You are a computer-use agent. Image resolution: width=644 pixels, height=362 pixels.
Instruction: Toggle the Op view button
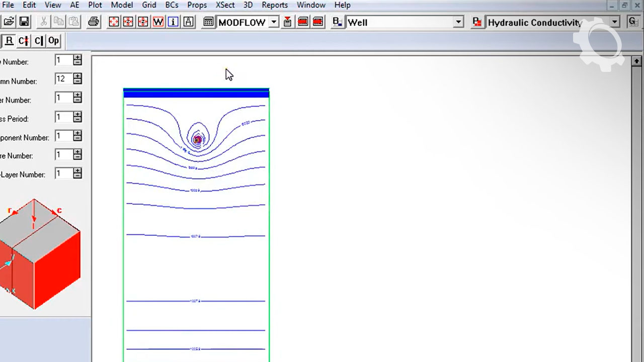point(53,41)
